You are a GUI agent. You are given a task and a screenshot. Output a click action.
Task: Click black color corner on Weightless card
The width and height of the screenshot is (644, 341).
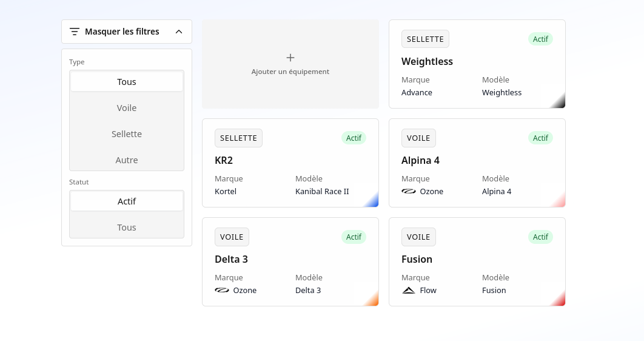pos(558,101)
